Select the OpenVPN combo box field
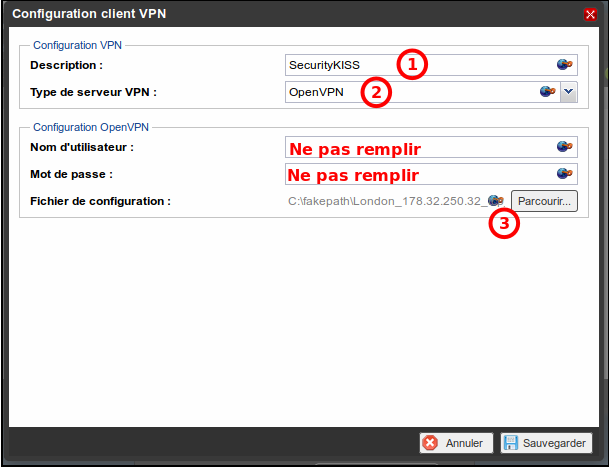Viewport: 609px width, 468px height. (x=410, y=92)
